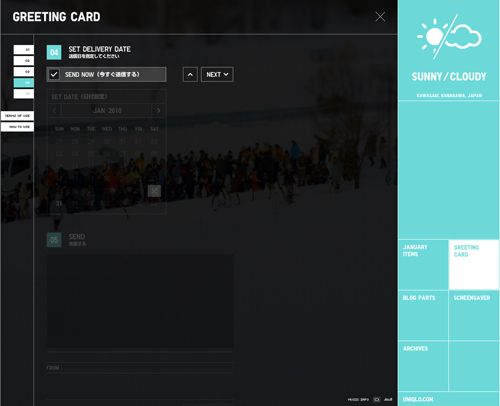Click the NEXT dropdown button
The image size is (500, 406).
[x=217, y=74]
